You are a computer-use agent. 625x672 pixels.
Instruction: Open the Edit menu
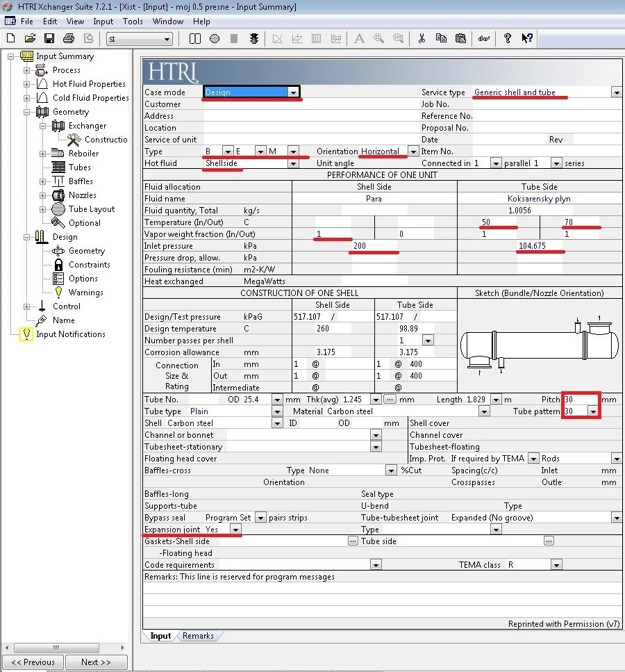click(50, 22)
